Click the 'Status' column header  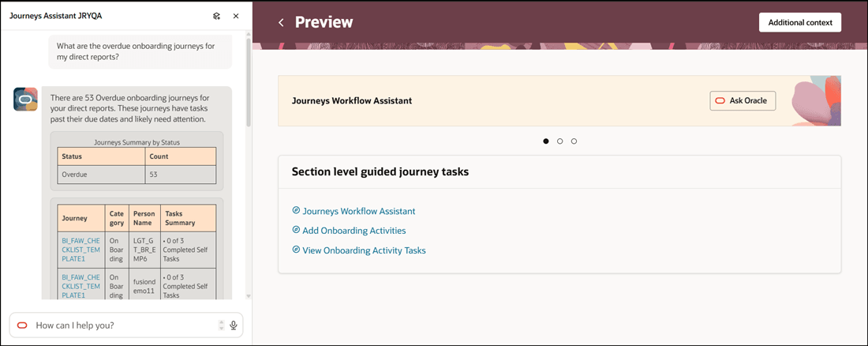point(101,156)
